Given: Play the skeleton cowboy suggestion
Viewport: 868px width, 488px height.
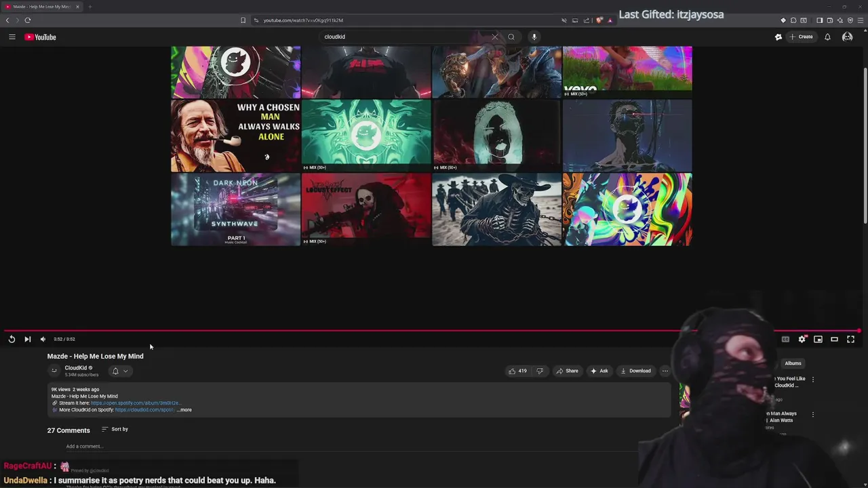Looking at the screenshot, I should [x=496, y=209].
